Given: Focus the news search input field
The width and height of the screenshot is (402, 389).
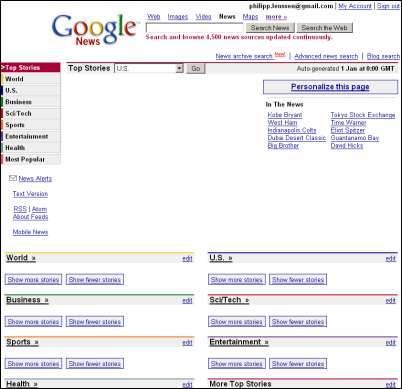Looking at the screenshot, I should pos(195,28).
